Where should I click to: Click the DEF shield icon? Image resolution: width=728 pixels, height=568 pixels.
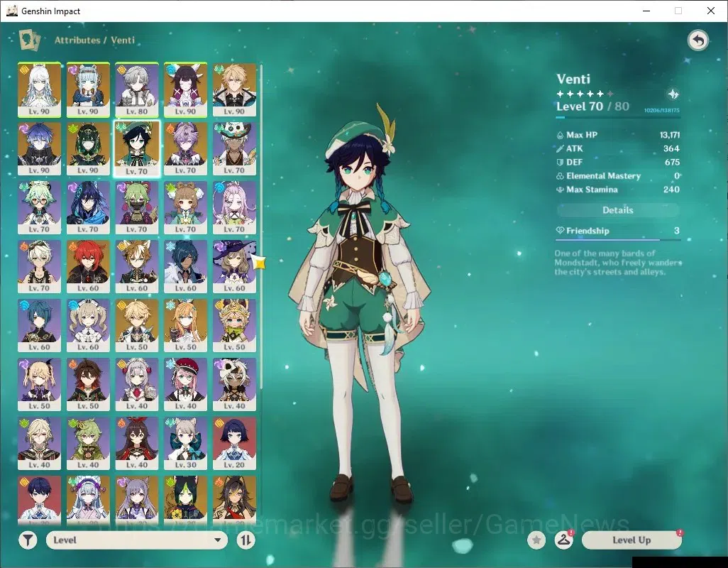point(559,163)
